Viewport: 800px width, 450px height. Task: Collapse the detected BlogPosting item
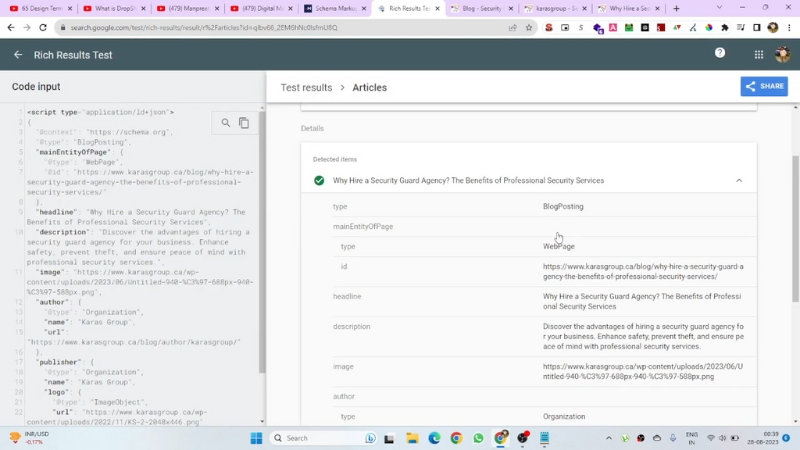[739, 181]
